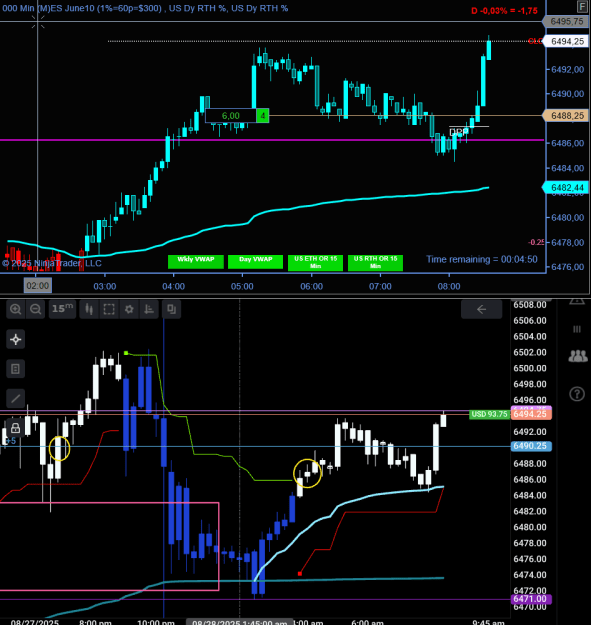Activate the crosshair cursor tool
The width and height of the screenshot is (591, 625).
(16, 340)
